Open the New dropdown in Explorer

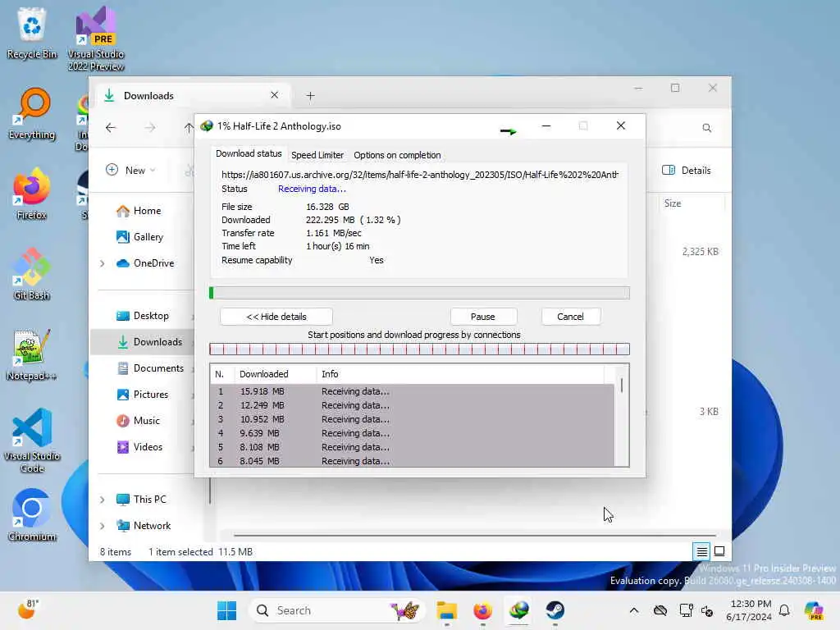130,170
